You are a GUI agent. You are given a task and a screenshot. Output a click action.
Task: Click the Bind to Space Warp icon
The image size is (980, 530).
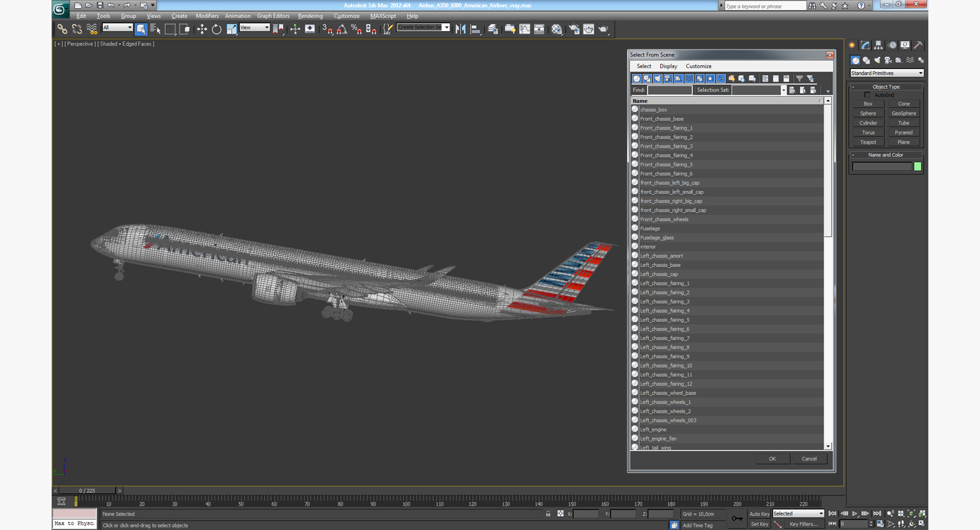click(92, 29)
